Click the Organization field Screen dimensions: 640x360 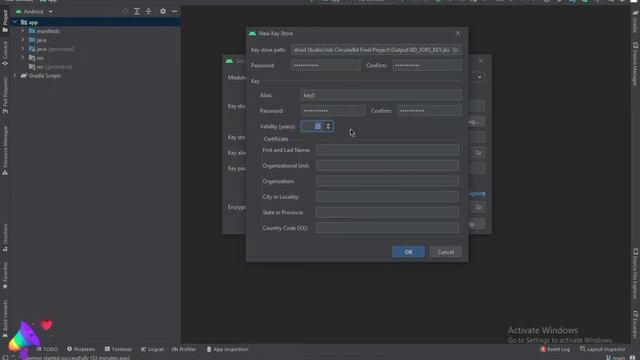387,181
